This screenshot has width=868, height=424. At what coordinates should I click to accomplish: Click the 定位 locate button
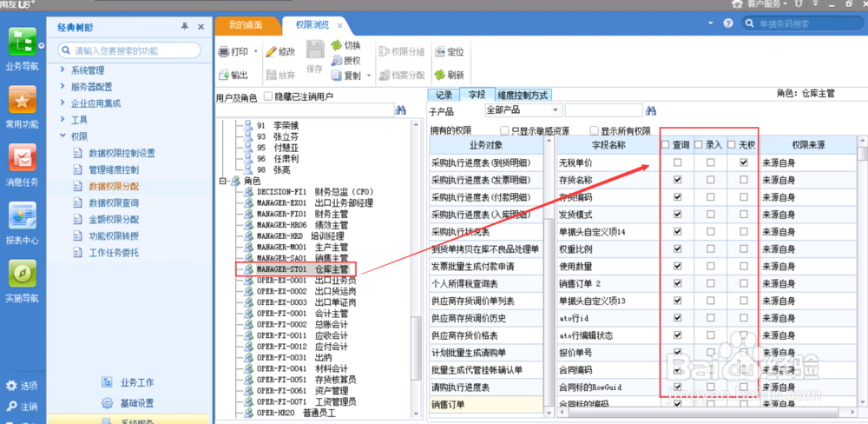450,51
